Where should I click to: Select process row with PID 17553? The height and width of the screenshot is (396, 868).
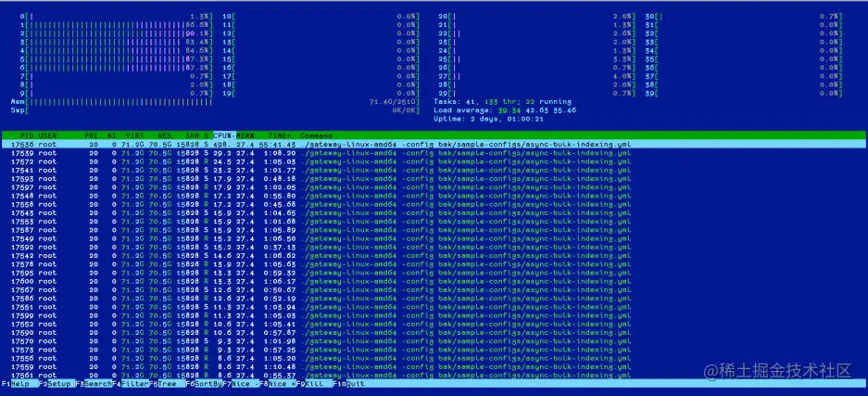[x=434, y=222]
